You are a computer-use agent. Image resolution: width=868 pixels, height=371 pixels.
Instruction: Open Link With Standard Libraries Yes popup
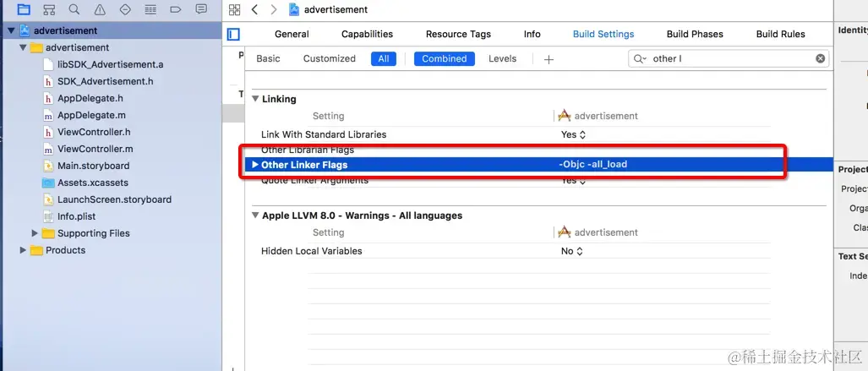573,134
